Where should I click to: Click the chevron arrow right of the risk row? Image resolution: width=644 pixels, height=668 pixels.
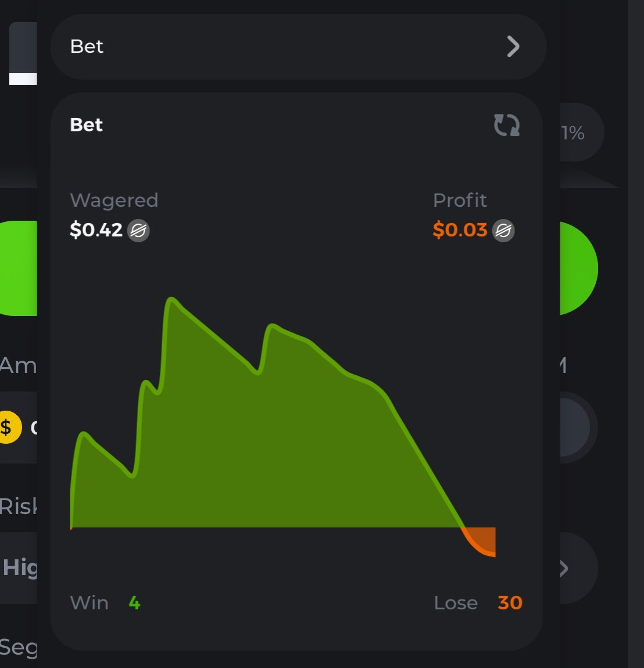coord(563,568)
